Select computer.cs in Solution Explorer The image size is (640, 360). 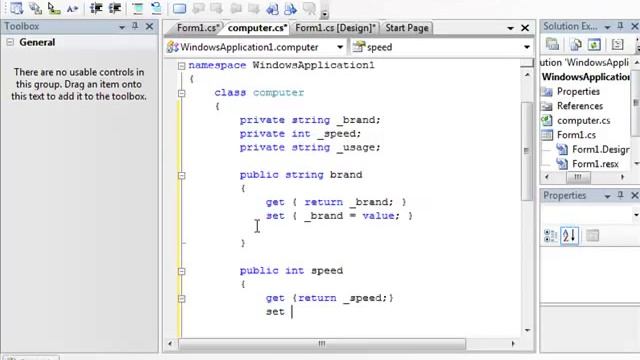(583, 121)
